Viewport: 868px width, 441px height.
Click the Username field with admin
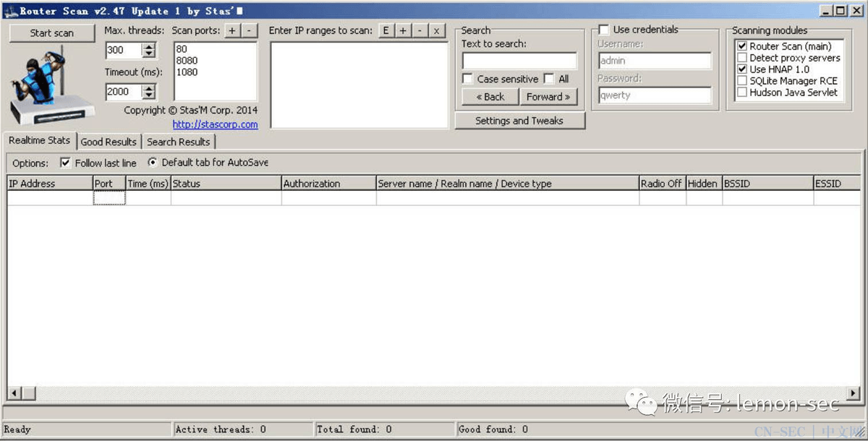pyautogui.click(x=655, y=61)
